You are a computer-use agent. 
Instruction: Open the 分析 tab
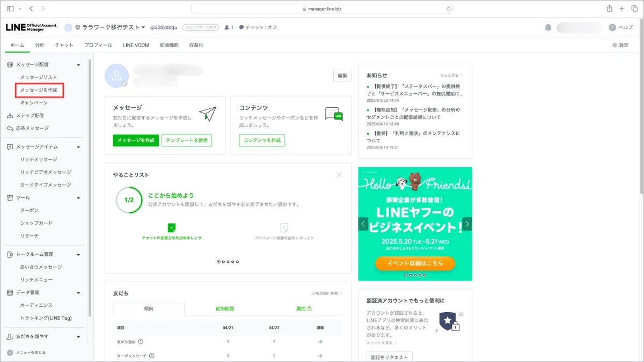(40, 45)
